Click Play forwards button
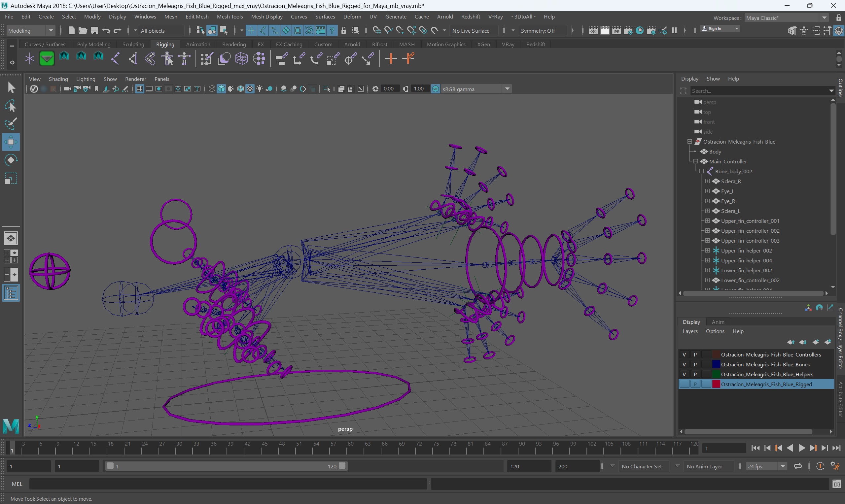845x504 pixels. [801, 448]
